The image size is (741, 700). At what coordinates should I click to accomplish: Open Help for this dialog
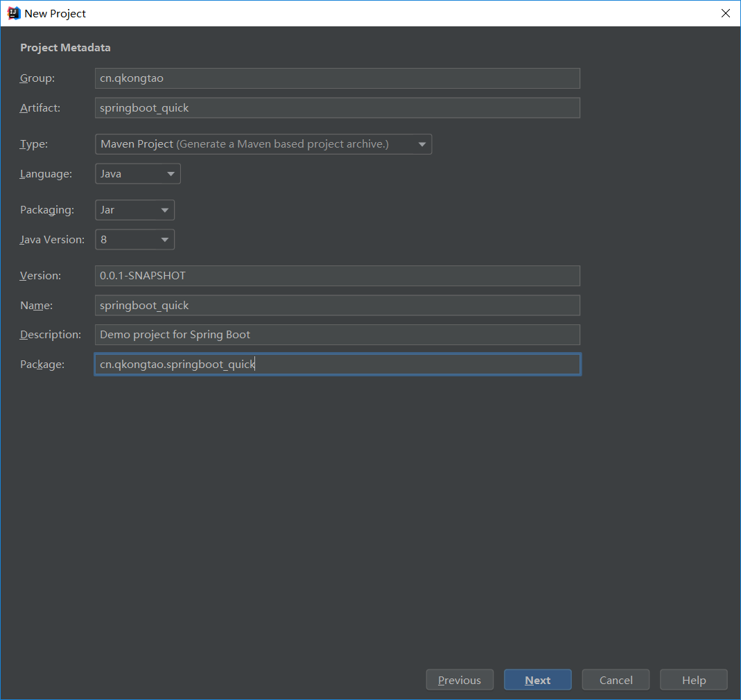point(693,680)
